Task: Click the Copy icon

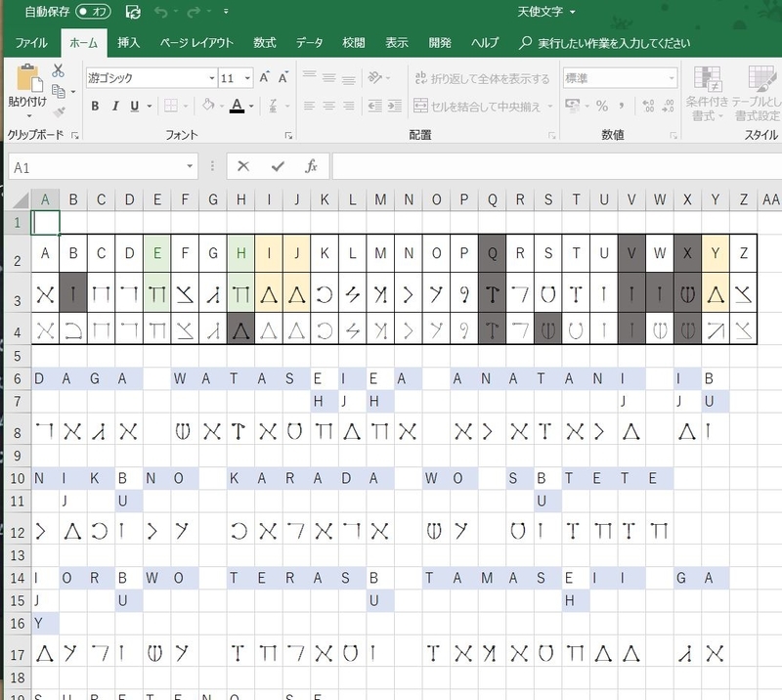Action: [x=59, y=91]
